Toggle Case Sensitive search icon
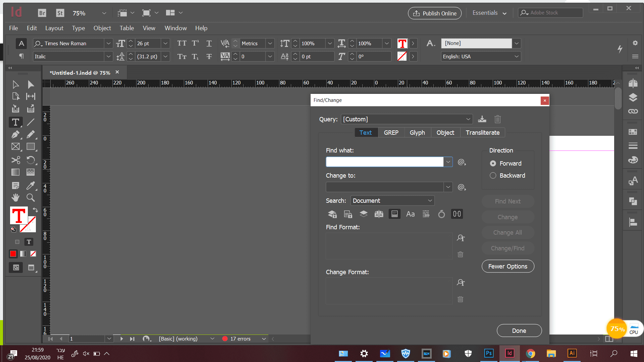 point(410,214)
